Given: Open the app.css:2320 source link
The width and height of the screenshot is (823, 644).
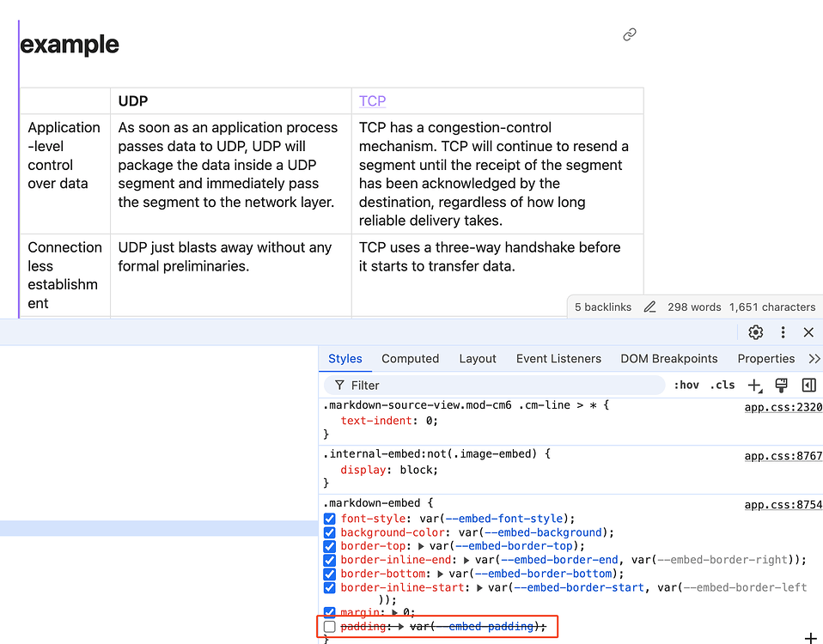Looking at the screenshot, I should 783,408.
